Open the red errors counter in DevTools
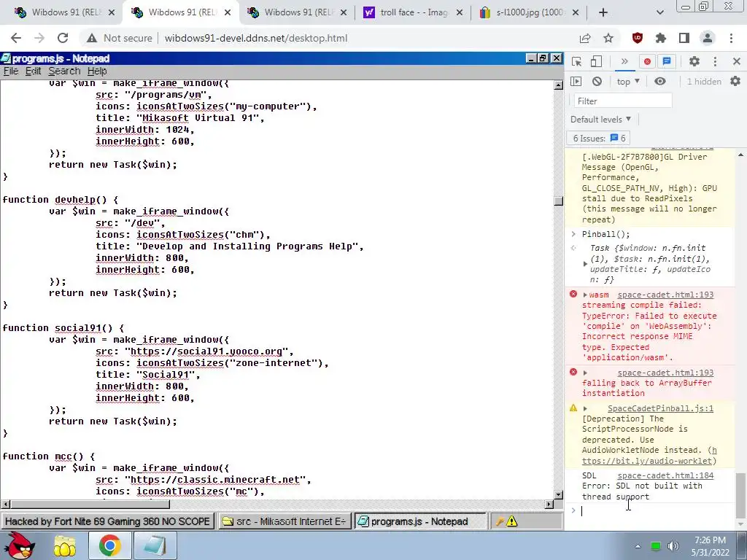 coord(647,61)
